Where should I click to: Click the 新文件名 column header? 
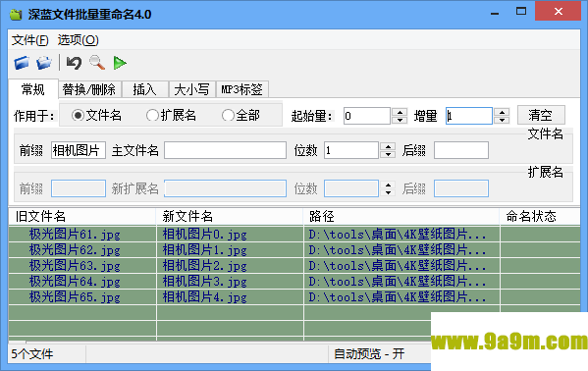pyautogui.click(x=229, y=216)
